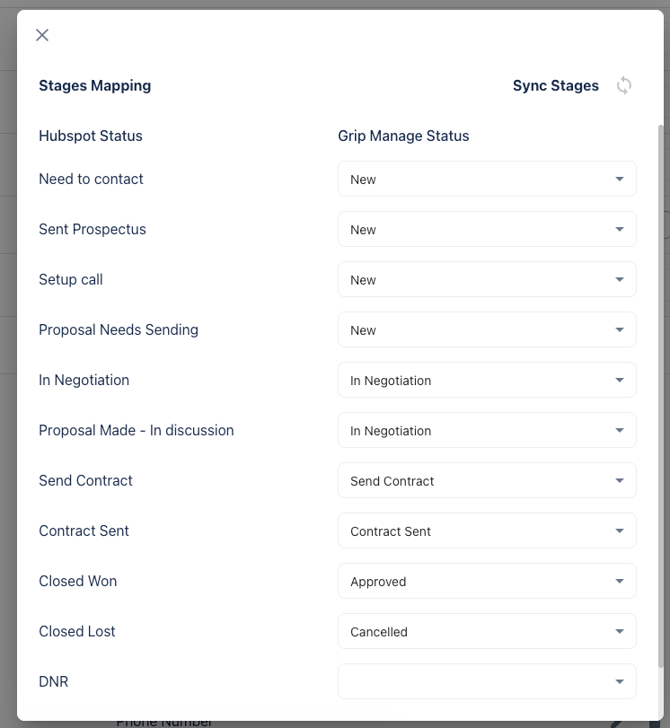Click the Grip Manage Status column header
The image size is (670, 728).
point(403,136)
